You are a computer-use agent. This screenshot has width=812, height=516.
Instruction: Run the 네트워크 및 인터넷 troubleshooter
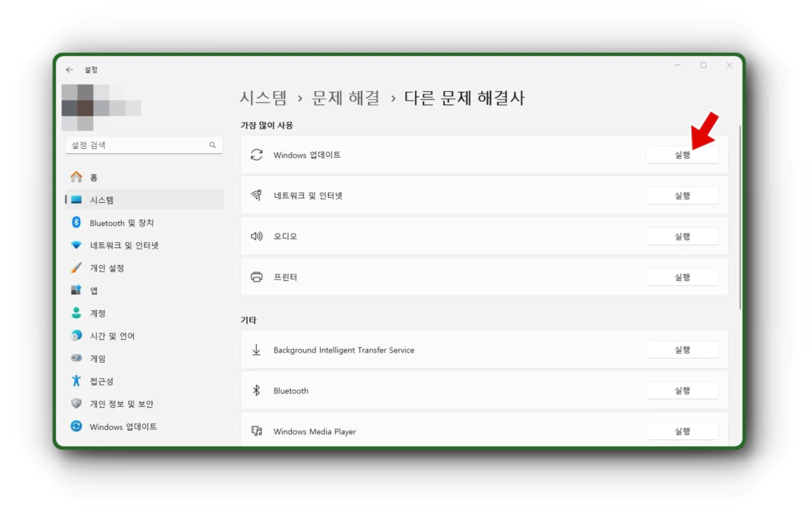pyautogui.click(x=682, y=196)
